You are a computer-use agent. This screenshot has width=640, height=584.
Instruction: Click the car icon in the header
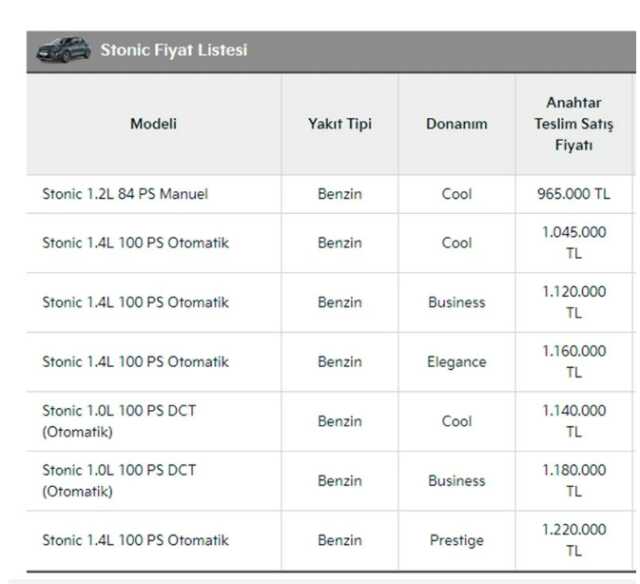64,50
